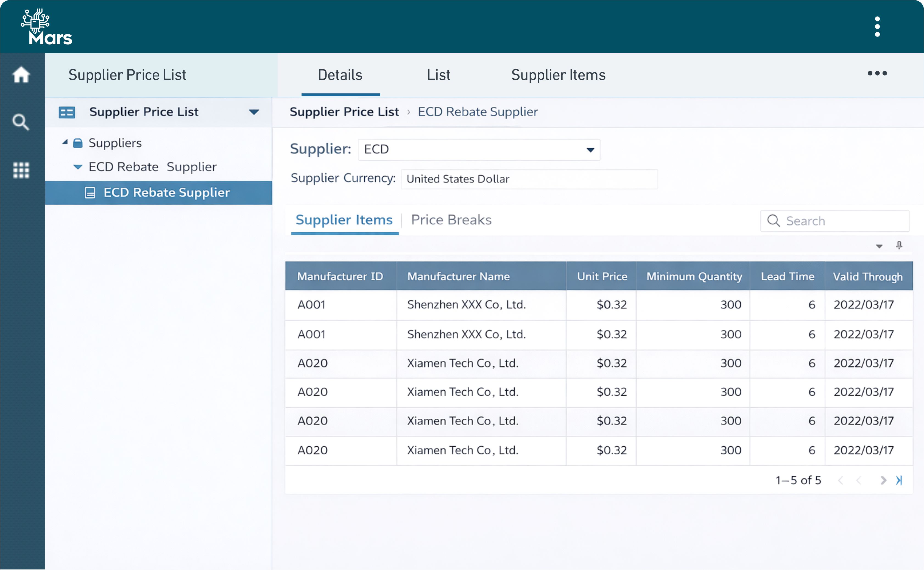Click the Supplier Price List breadcrumb link
Viewport: 924px width, 570px height.
pos(344,112)
